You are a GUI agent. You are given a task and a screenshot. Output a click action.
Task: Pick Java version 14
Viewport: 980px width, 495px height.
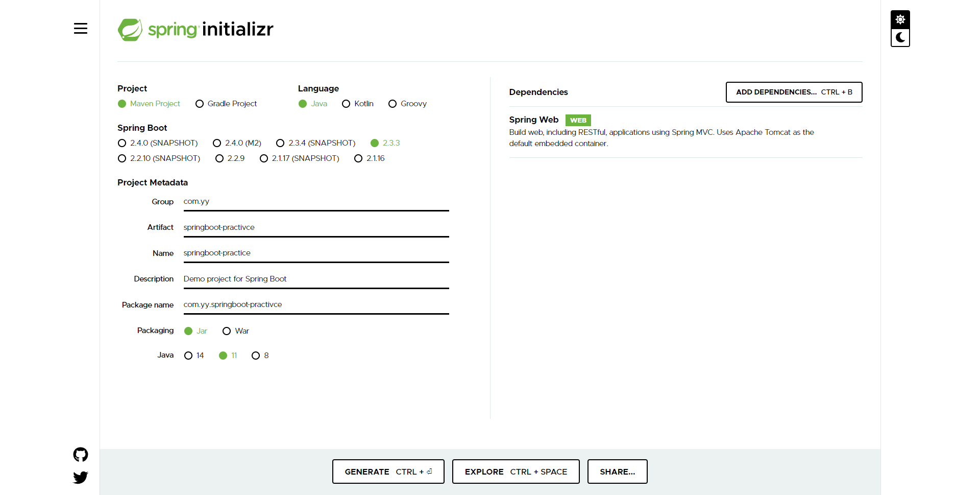tap(194, 356)
